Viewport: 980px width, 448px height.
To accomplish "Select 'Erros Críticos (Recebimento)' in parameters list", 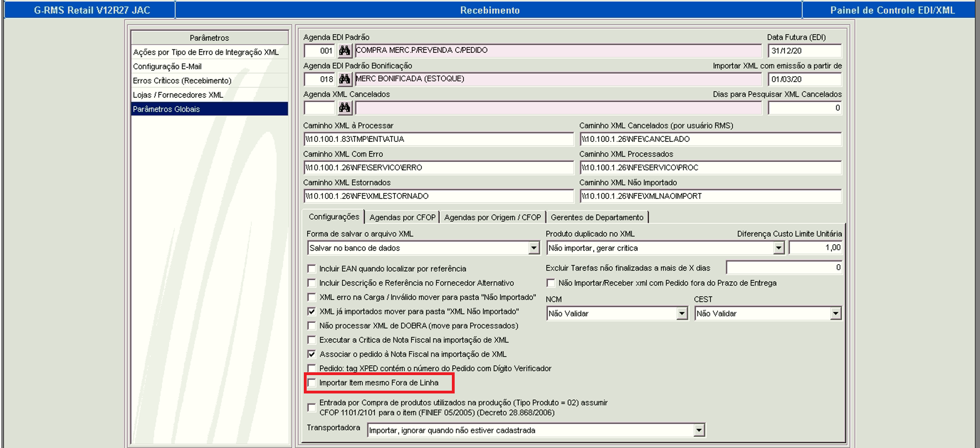I will tap(210, 81).
